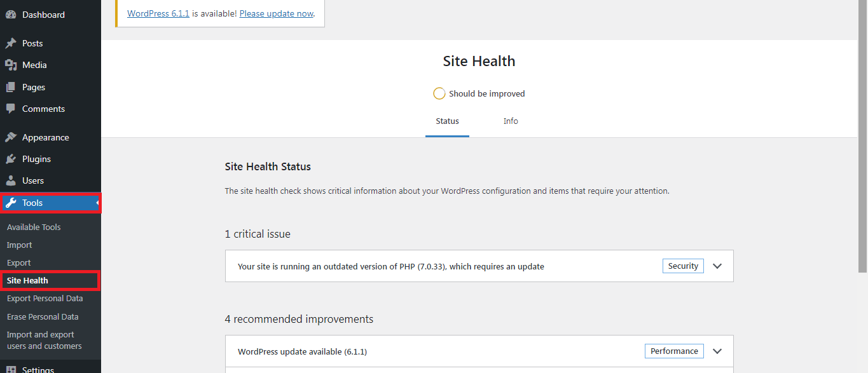
Task: Open the Dashboard menu
Action: (50, 15)
